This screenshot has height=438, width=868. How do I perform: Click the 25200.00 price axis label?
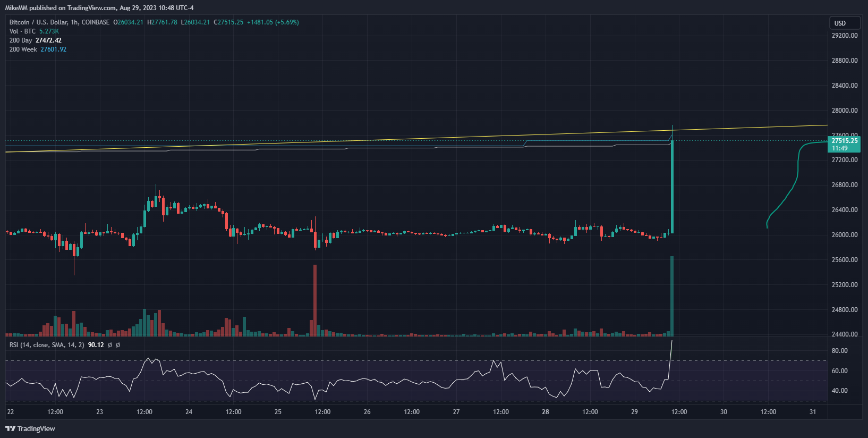[x=845, y=285]
